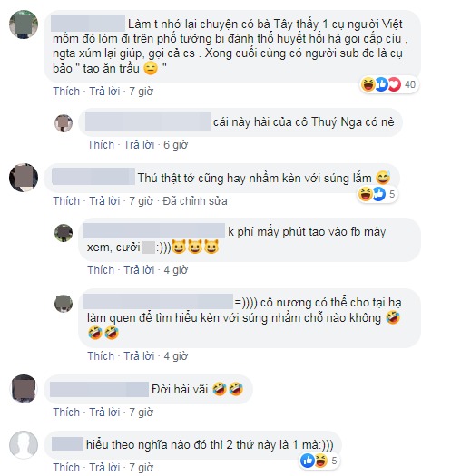The height and width of the screenshot is (476, 451).
Task: Click Thích under the 'cô nương' reply
Action: (x=101, y=356)
